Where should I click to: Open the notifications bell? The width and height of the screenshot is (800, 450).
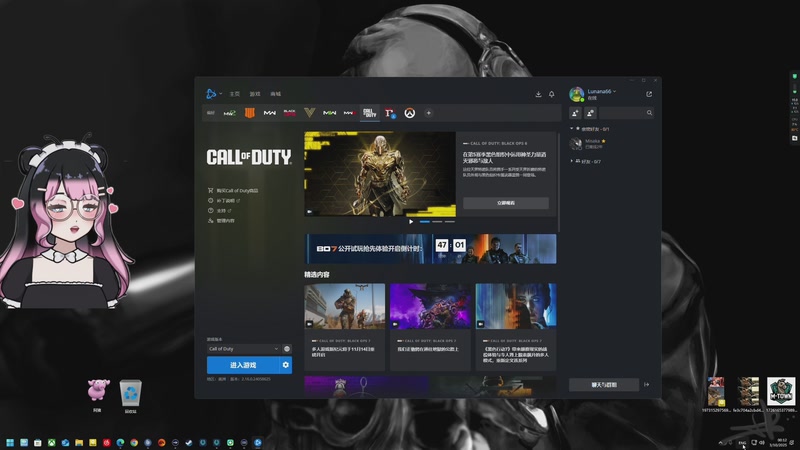552,94
